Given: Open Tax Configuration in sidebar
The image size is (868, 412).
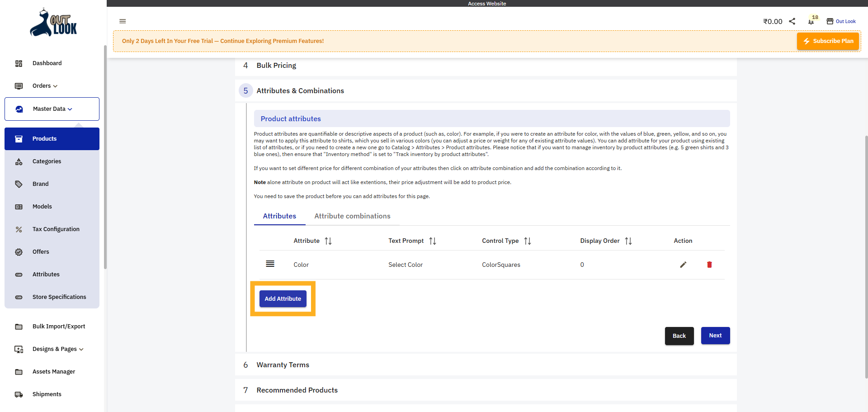Looking at the screenshot, I should click(56, 229).
